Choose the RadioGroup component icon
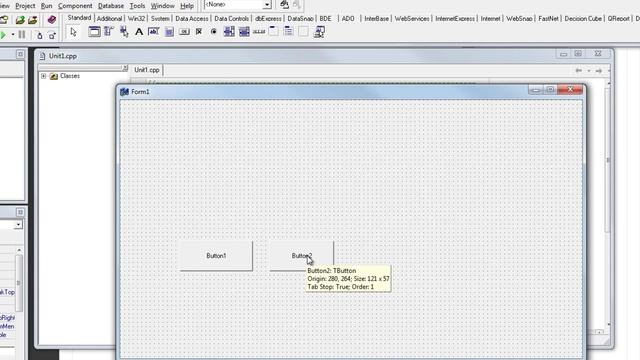This screenshot has width=640, height=360. 289,32
